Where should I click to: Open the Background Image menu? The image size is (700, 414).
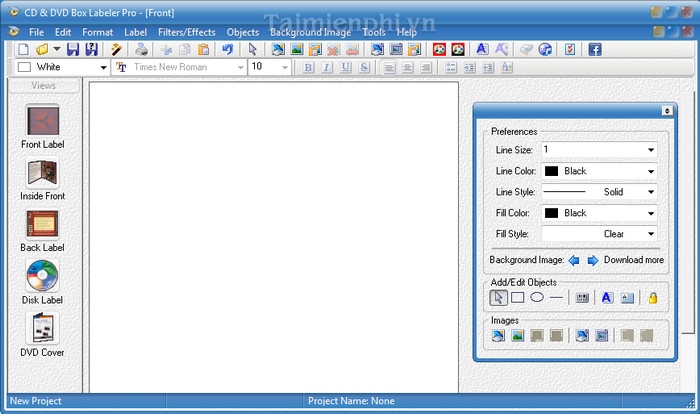coord(310,32)
